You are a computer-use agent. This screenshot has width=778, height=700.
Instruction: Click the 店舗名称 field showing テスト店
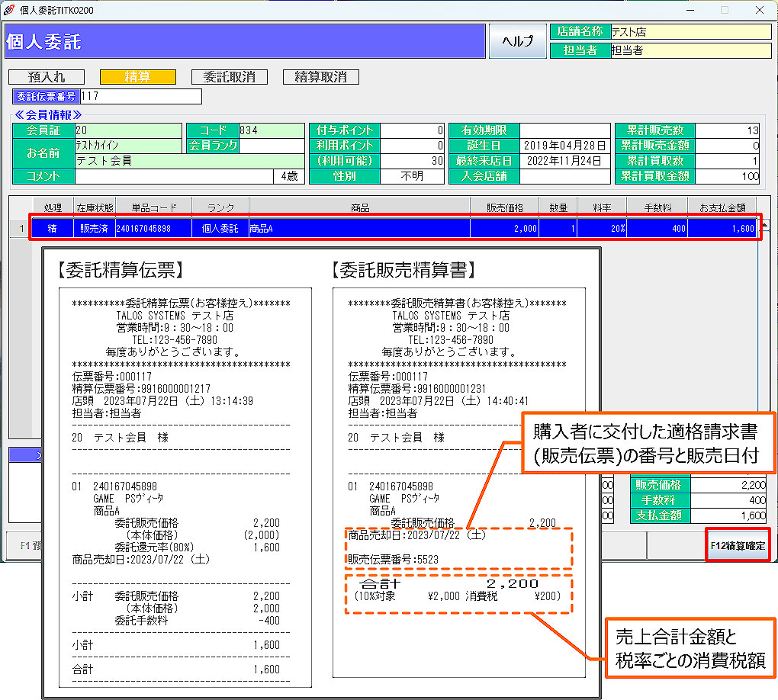691,32
